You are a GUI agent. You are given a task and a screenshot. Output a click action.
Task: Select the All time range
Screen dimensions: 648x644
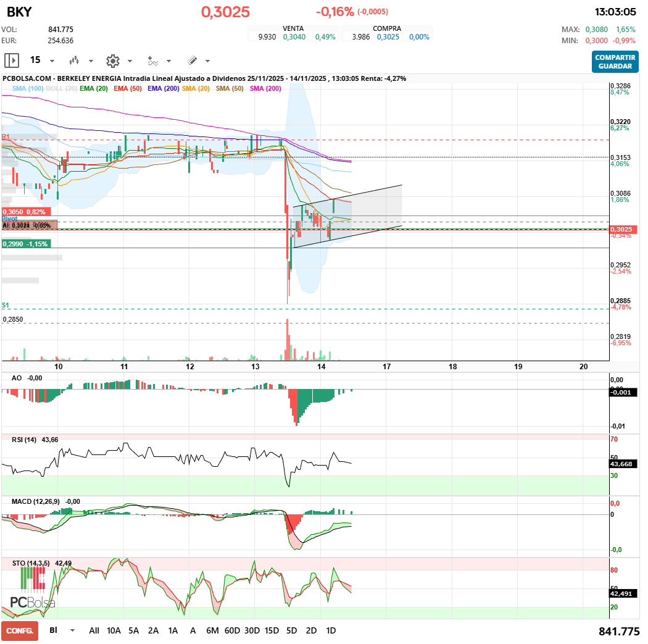pyautogui.click(x=94, y=630)
